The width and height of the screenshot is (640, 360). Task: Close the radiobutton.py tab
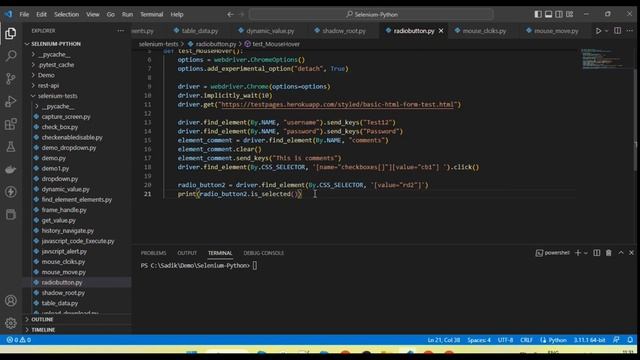pyautogui.click(x=441, y=31)
